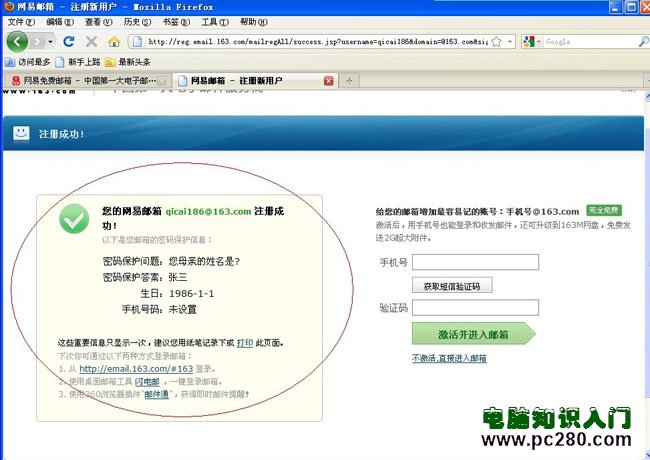
Task: Switch to the 网易免费邮箱 tab
Action: click(83, 80)
